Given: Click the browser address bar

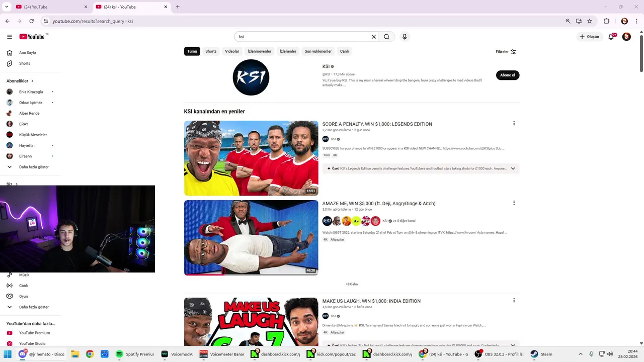Looking at the screenshot, I should [302, 21].
